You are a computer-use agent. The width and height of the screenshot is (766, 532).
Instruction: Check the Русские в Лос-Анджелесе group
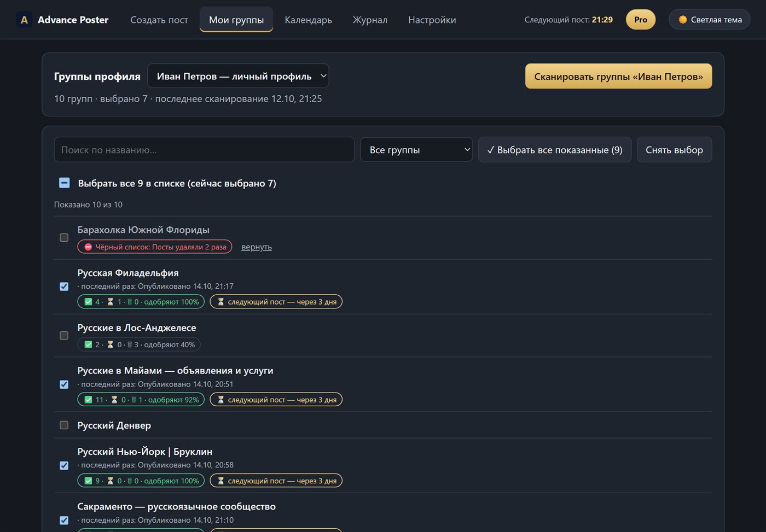point(64,336)
